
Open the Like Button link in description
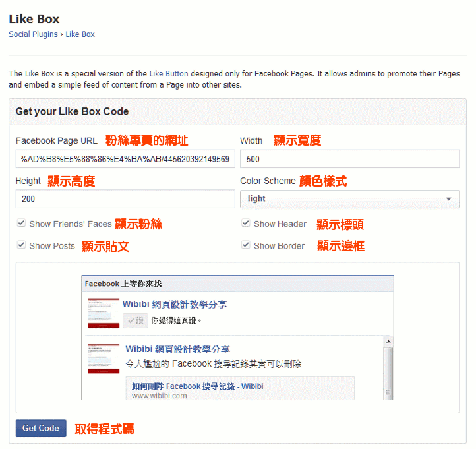click(x=168, y=74)
